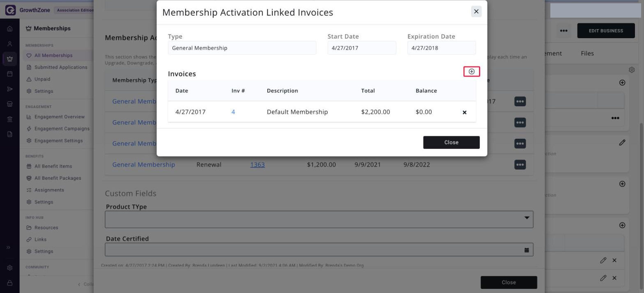The image size is (644, 293).
Task: Click the Total column header in the modal
Action: click(x=368, y=91)
